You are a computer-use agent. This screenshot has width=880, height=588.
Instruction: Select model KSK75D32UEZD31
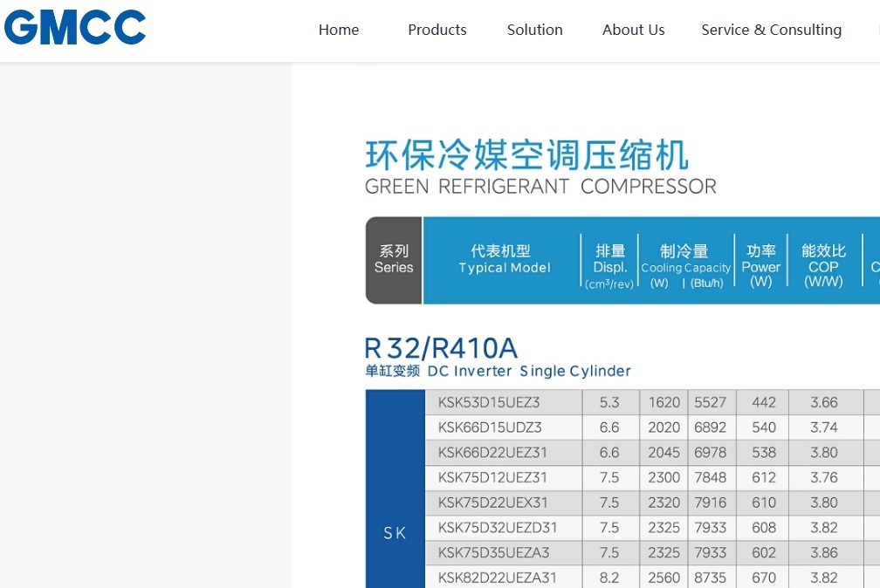(x=498, y=528)
